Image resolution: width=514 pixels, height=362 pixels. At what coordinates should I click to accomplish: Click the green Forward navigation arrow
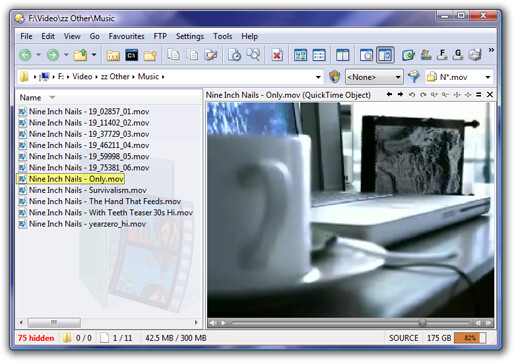(x=53, y=55)
